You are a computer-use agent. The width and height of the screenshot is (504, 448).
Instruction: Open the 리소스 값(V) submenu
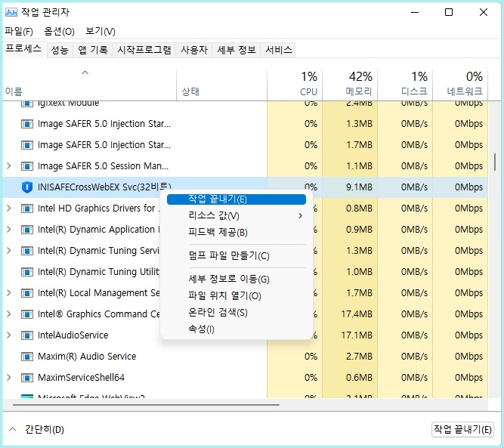(237, 215)
